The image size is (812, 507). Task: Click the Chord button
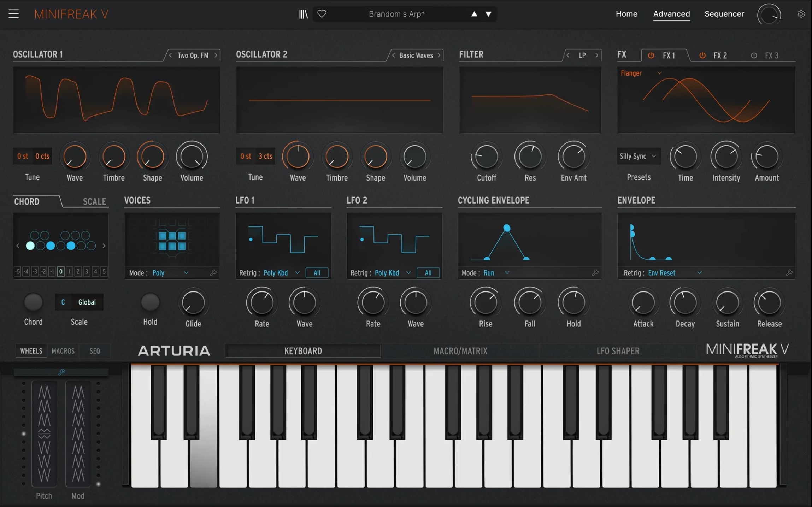point(33,302)
